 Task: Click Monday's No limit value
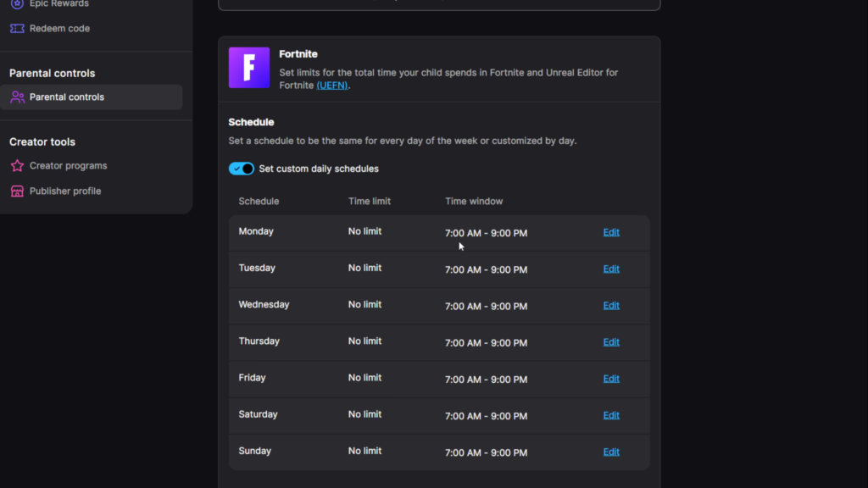(x=364, y=231)
